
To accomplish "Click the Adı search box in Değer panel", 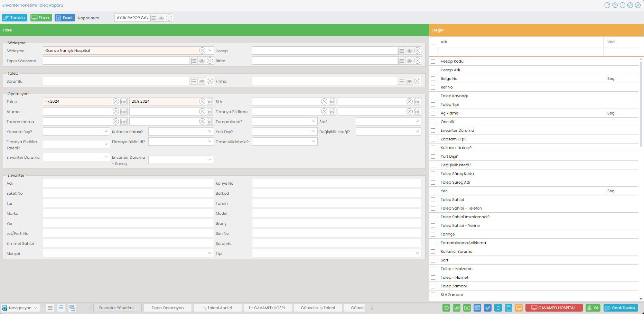I will pyautogui.click(x=520, y=52).
